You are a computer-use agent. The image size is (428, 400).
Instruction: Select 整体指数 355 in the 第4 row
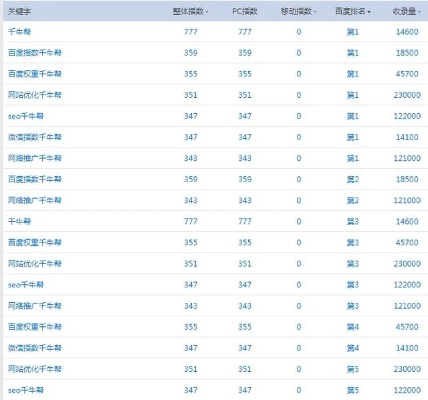tap(191, 327)
